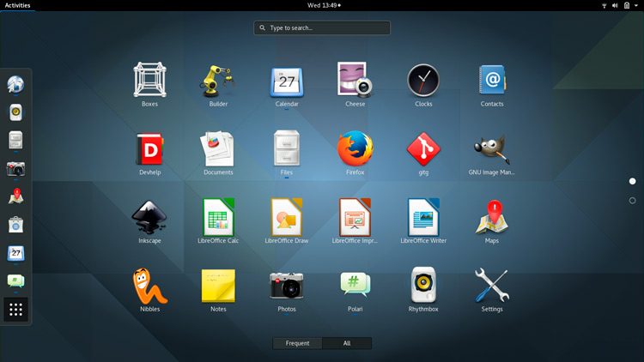
Task: Open Polari chat icon in the dock
Action: pyautogui.click(x=15, y=281)
